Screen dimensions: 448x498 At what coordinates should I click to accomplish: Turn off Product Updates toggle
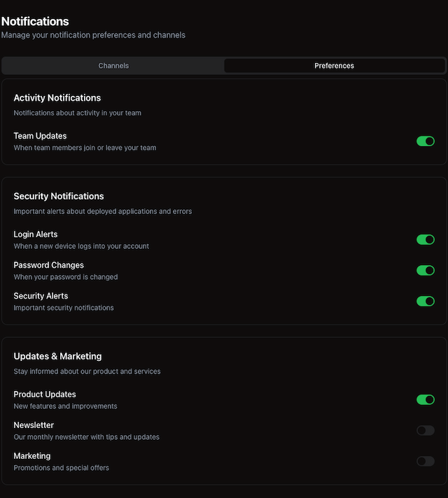pos(426,399)
